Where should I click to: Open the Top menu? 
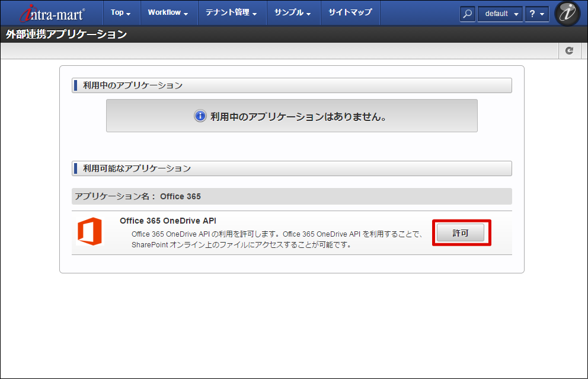point(121,13)
